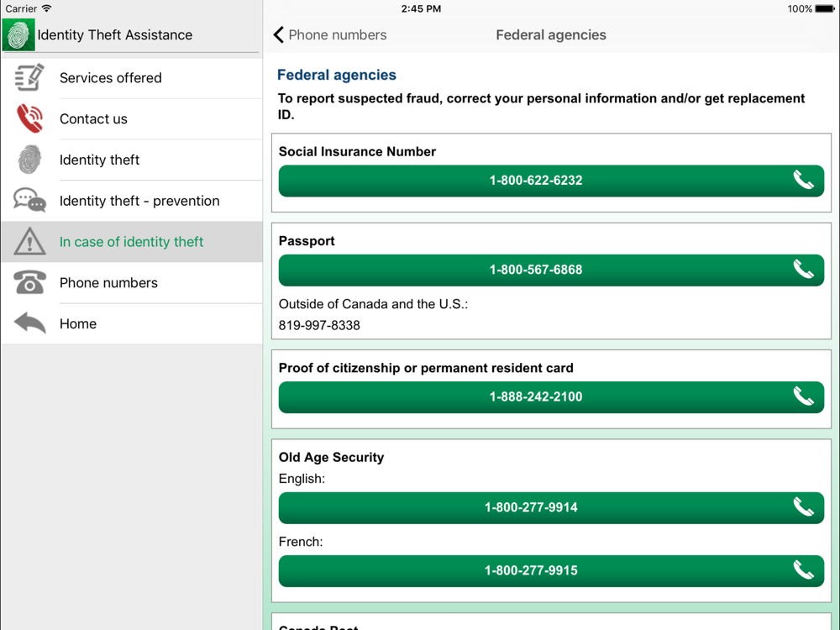Call Social Insurance Number 1-800-622-6232
The height and width of the screenshot is (630, 840).
(551, 181)
